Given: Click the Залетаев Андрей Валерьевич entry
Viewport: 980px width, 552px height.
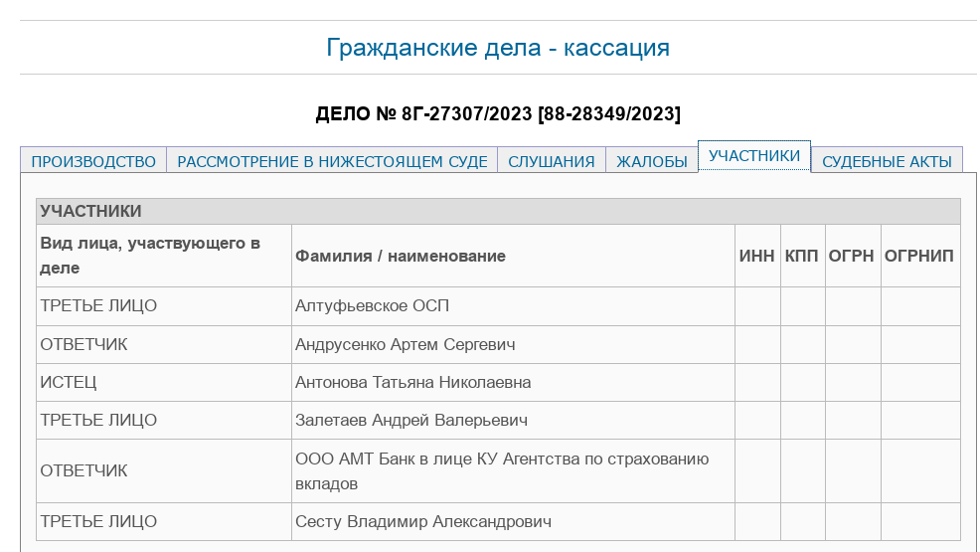Looking at the screenshot, I should 410,420.
